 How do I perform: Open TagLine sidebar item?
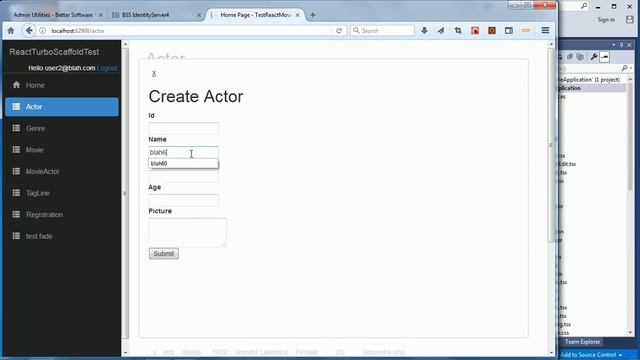(x=62, y=193)
